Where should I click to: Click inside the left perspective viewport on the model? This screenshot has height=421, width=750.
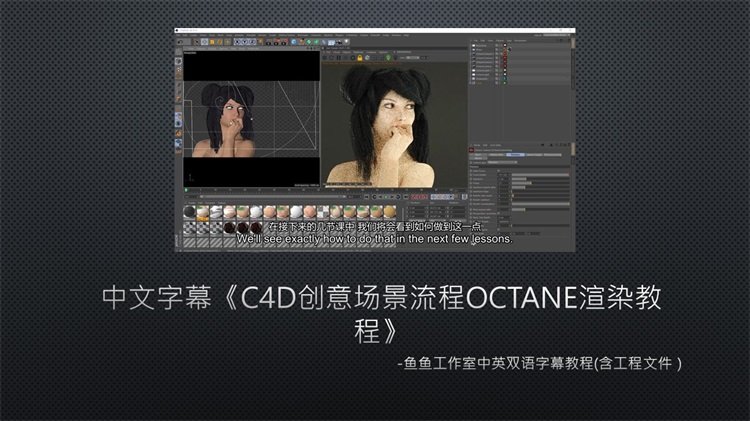[x=230, y=122]
